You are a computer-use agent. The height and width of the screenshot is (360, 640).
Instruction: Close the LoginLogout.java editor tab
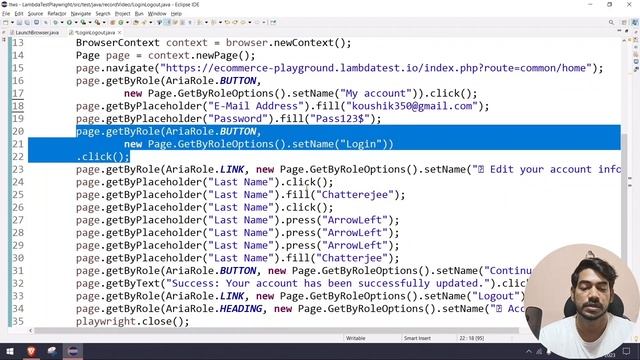click(120, 32)
